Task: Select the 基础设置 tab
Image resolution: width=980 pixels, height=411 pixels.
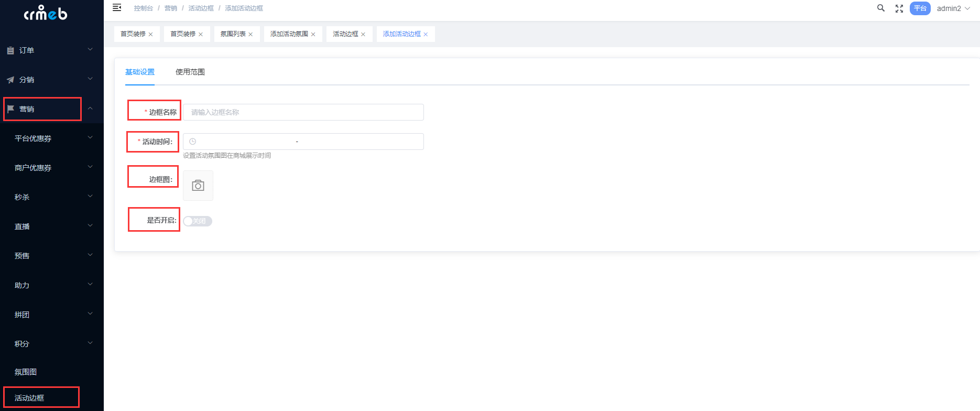Action: pyautogui.click(x=140, y=72)
